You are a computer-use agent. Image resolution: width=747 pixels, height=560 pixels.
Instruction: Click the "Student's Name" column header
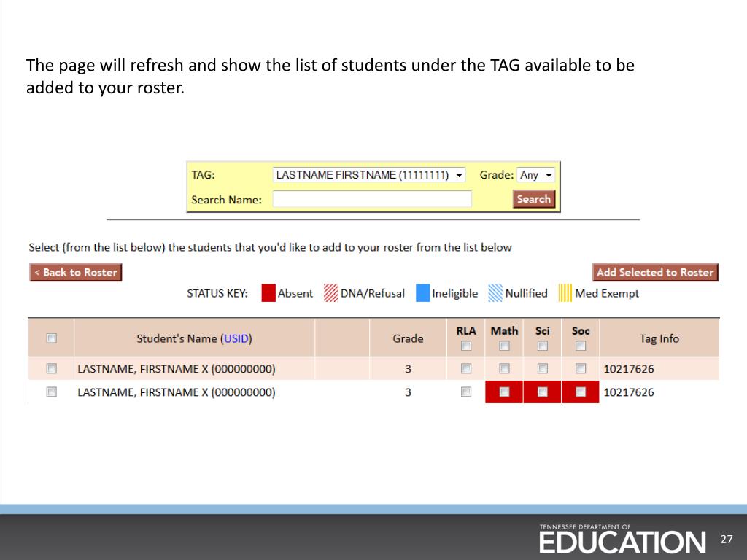194,338
